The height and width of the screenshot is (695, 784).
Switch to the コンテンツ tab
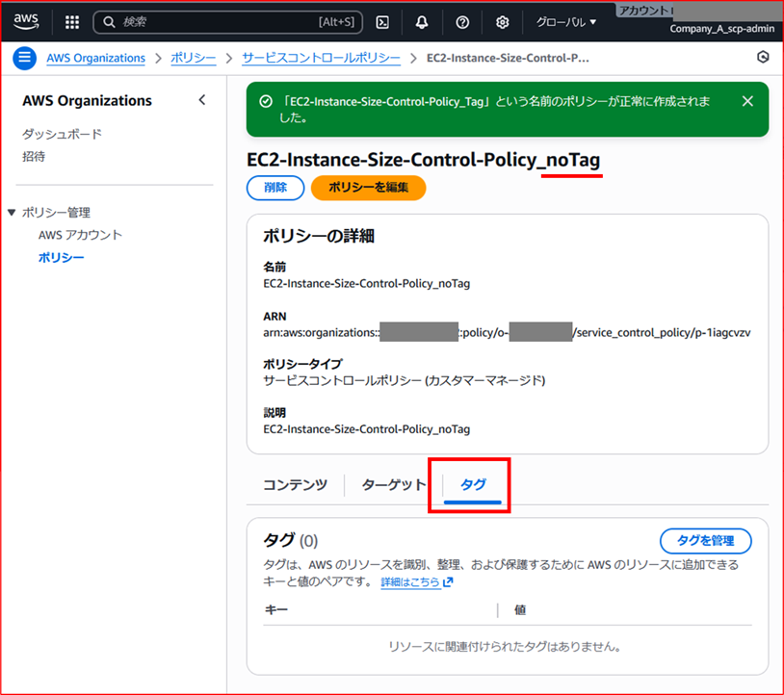[295, 485]
